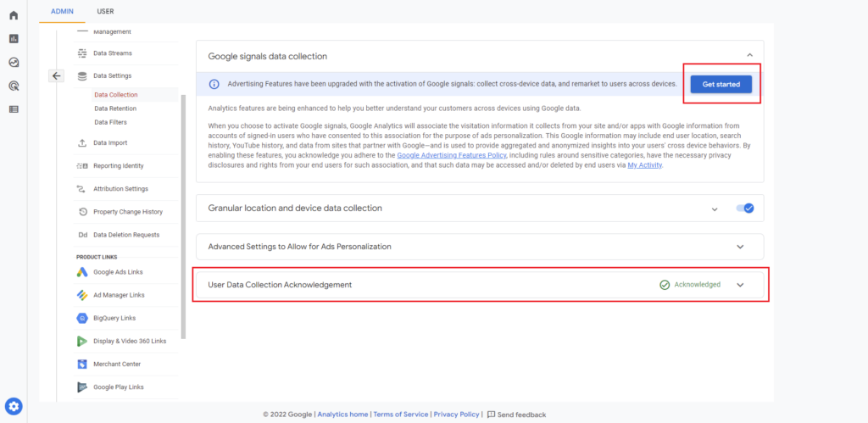Click the Data Settings database icon

click(82, 75)
